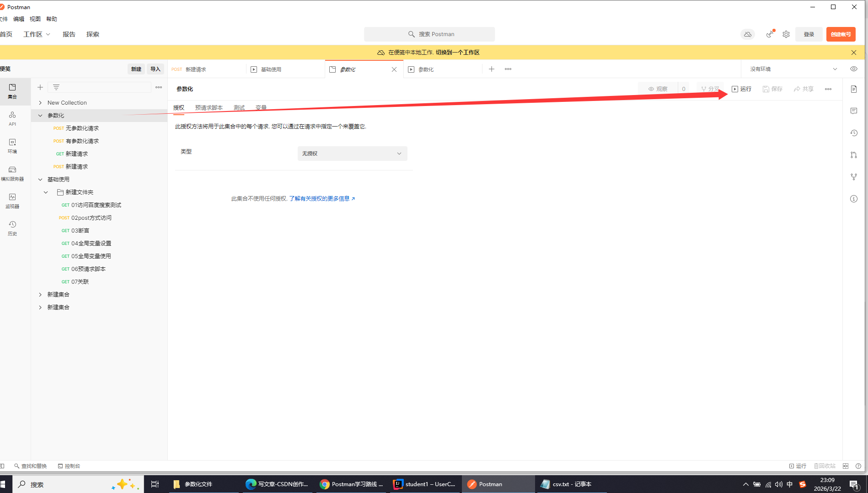Open the Mock Servers sidebar section
Viewport: 868px width, 493px height.
[x=12, y=174]
